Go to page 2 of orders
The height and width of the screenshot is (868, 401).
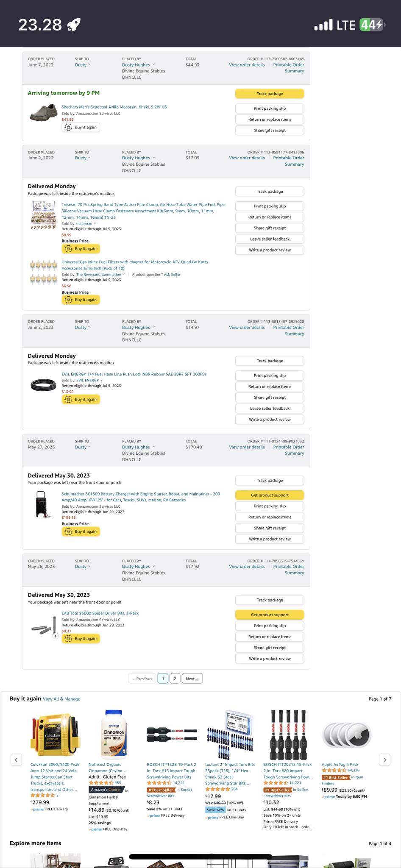tap(175, 679)
